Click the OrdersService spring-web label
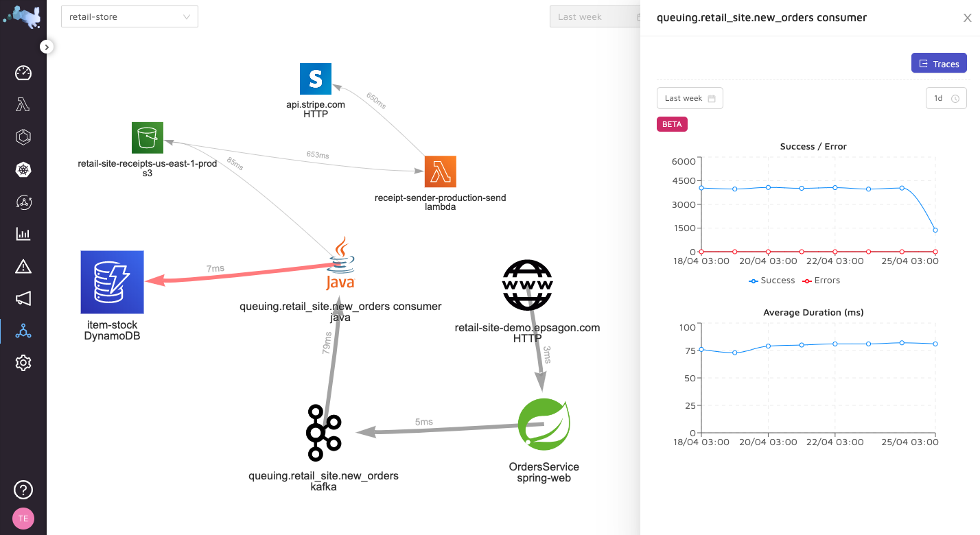 coord(544,472)
